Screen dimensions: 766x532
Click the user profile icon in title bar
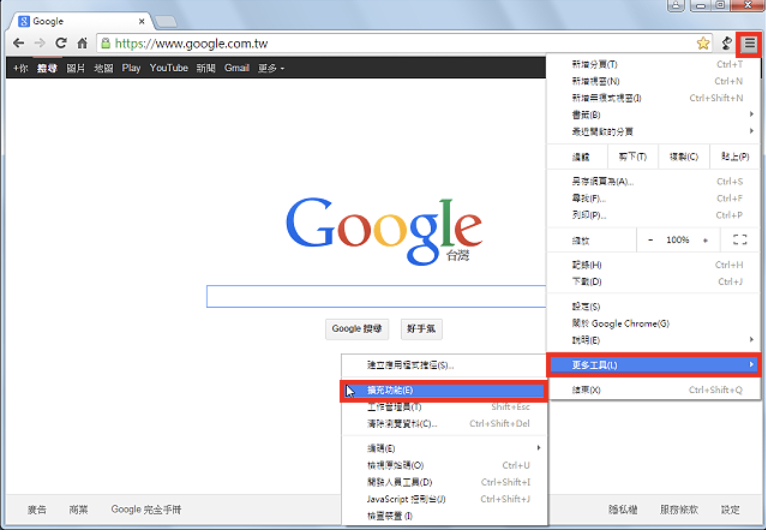point(676,5)
